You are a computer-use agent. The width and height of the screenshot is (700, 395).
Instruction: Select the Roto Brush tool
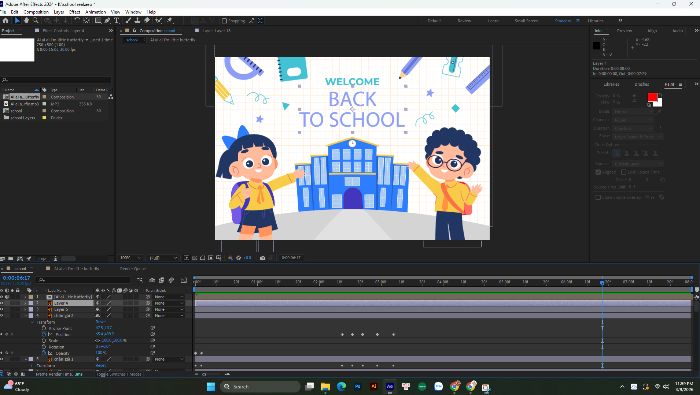pos(158,21)
